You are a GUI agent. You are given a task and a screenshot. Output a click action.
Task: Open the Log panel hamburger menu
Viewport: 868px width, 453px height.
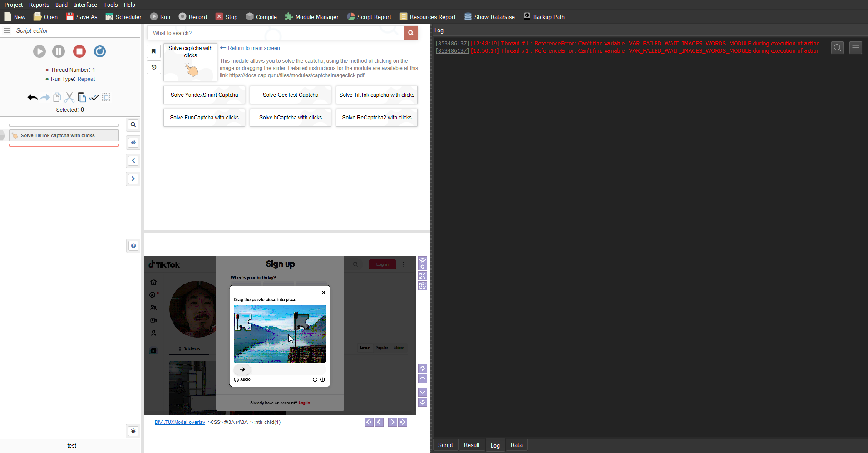coord(855,47)
